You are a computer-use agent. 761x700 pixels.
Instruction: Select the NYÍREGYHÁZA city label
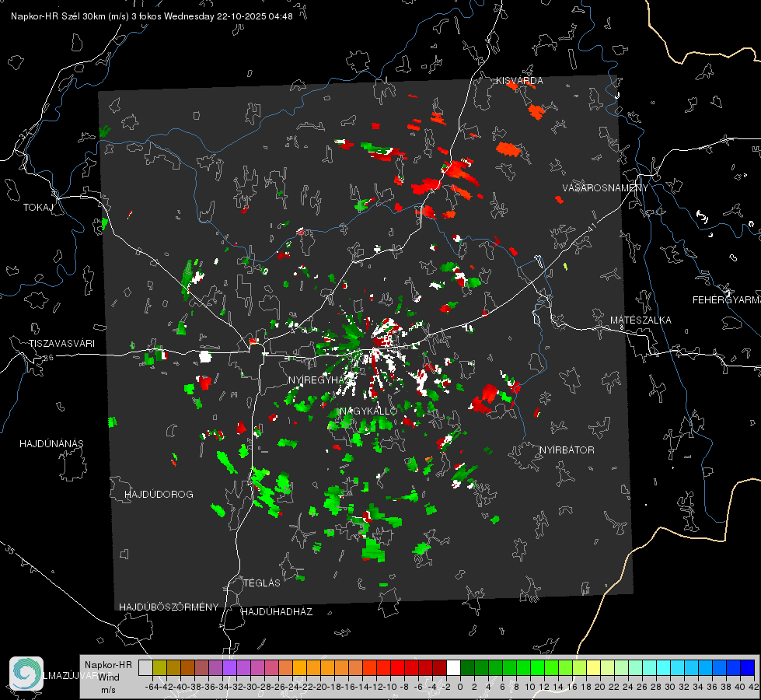[x=322, y=380]
